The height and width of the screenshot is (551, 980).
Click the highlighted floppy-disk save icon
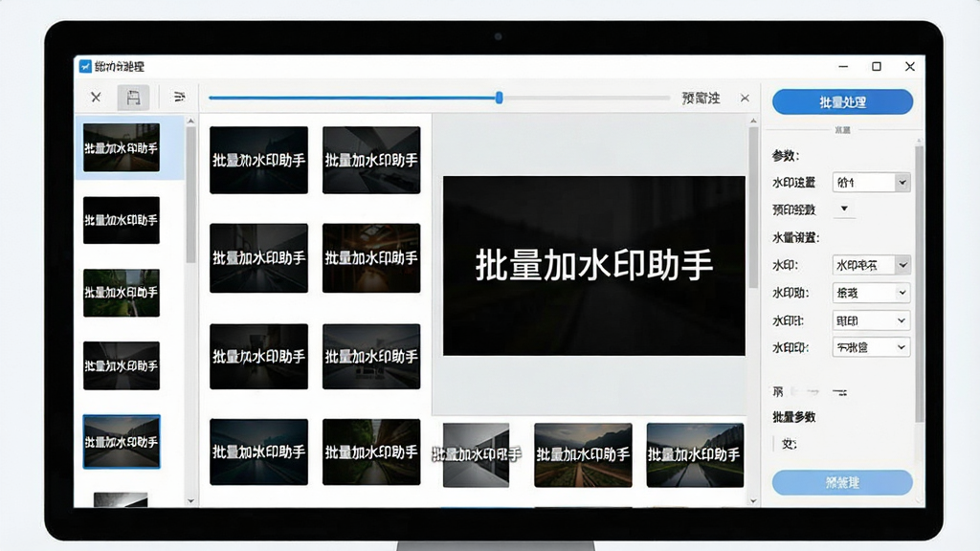click(133, 98)
